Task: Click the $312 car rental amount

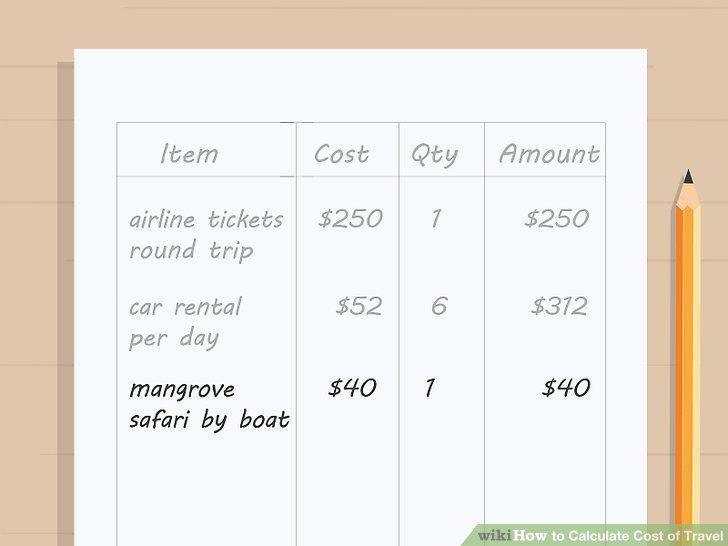Action: pos(559,306)
